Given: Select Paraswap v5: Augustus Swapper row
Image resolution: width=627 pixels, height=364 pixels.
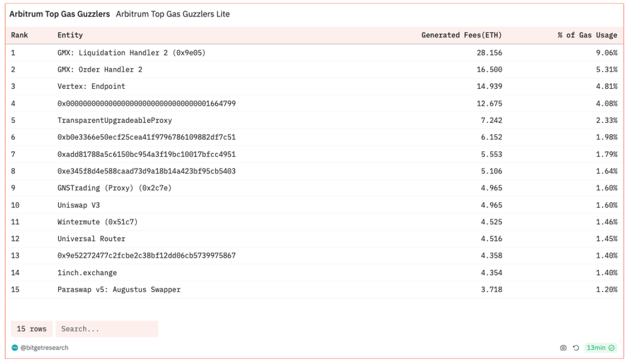Looking at the screenshot, I should [x=119, y=289].
